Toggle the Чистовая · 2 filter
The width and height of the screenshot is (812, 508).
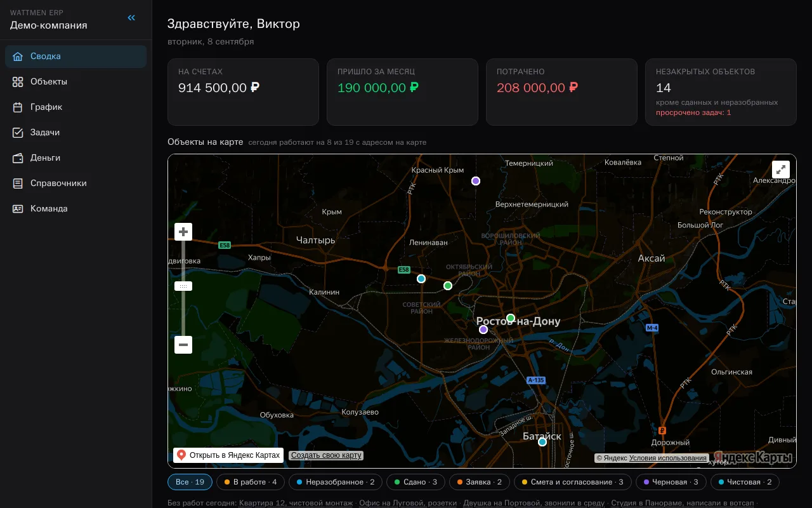[x=745, y=482]
